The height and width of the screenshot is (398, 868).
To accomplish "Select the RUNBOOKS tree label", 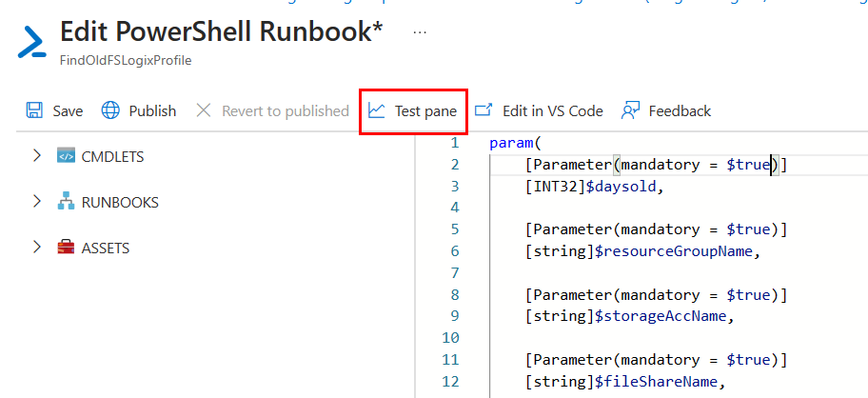I will tap(120, 202).
